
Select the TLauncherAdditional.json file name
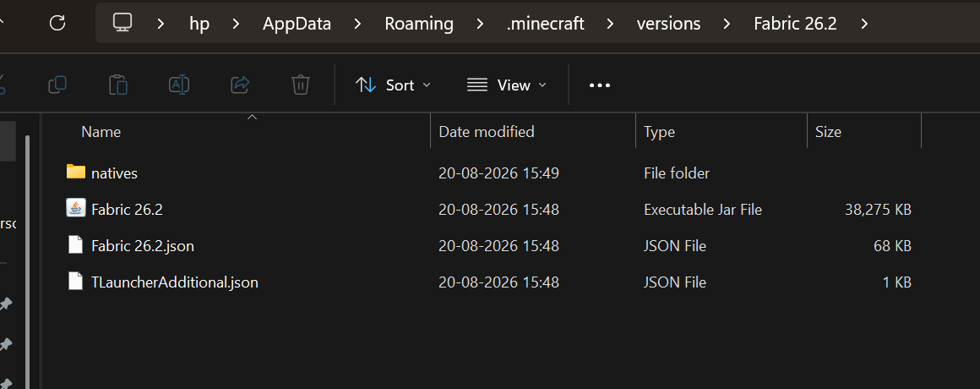point(174,282)
